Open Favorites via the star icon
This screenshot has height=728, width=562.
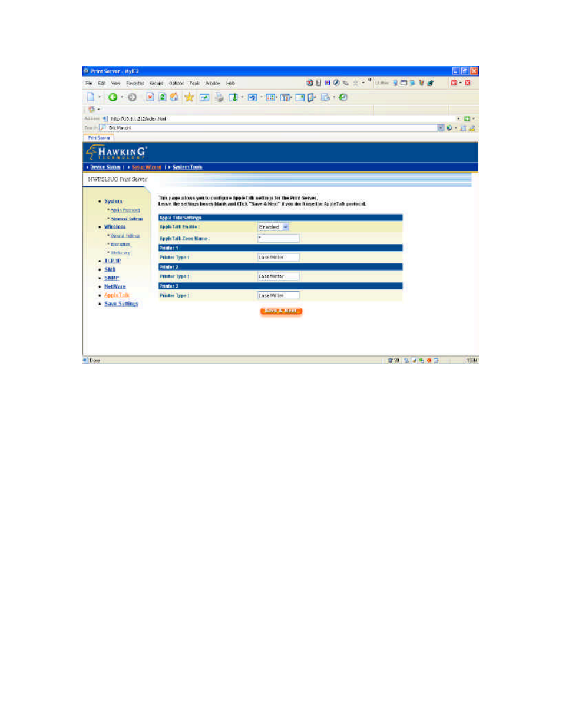click(189, 97)
